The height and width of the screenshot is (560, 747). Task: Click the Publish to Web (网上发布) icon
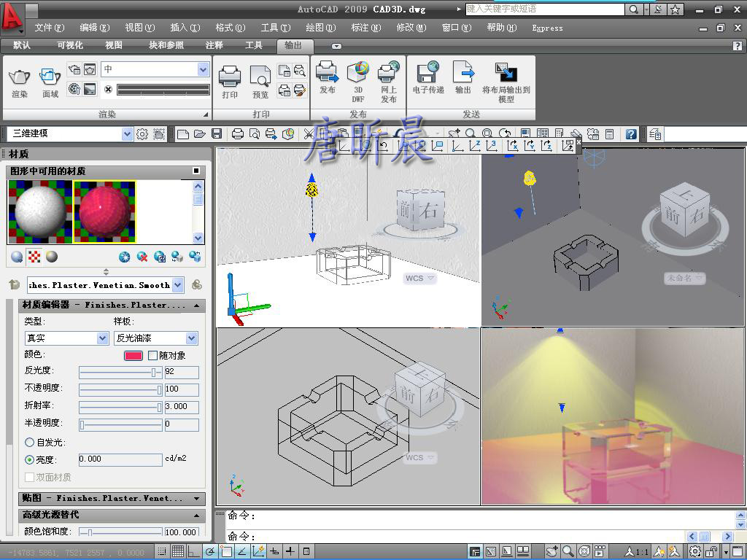(x=389, y=72)
